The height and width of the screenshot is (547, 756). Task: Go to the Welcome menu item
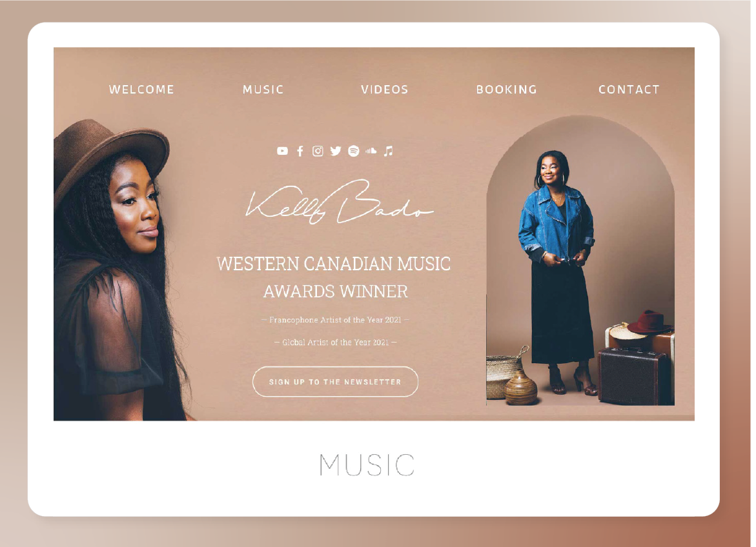(x=141, y=89)
